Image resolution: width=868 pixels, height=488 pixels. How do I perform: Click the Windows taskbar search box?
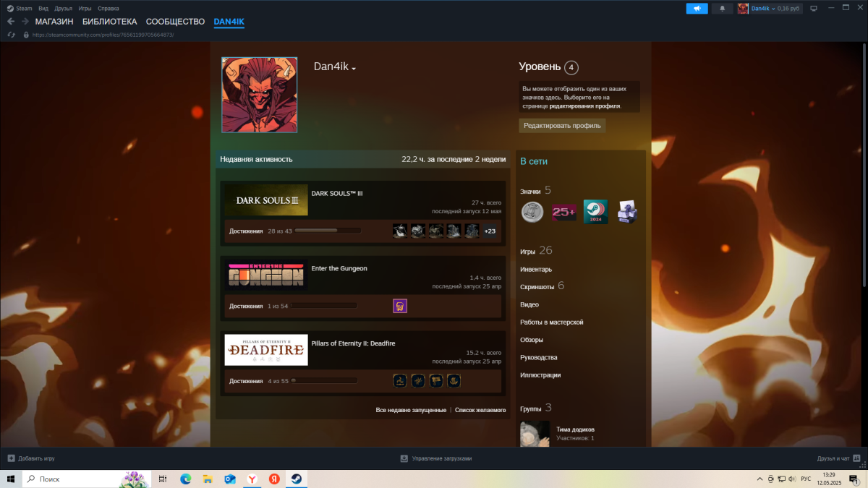tap(87, 479)
